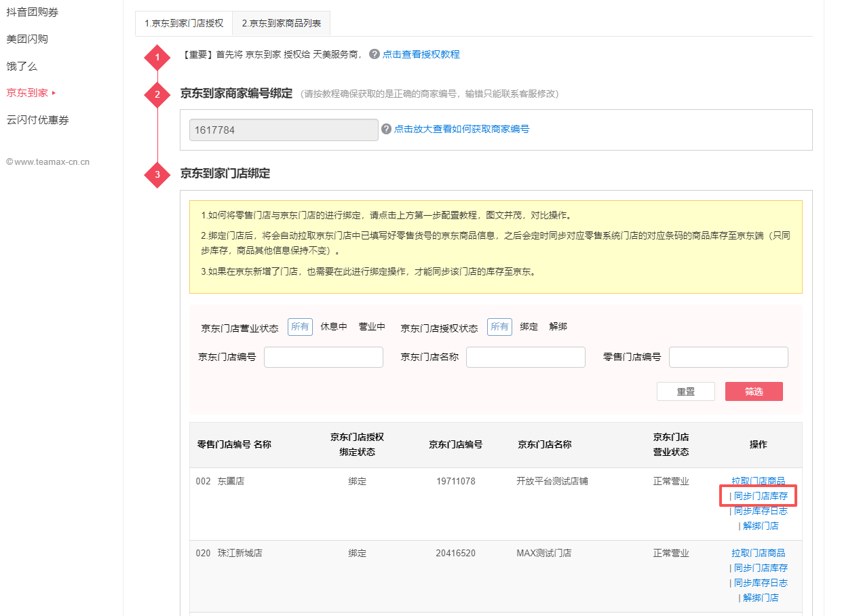Choose 解绑 in the 京东门店授权状态 filter

click(x=558, y=327)
